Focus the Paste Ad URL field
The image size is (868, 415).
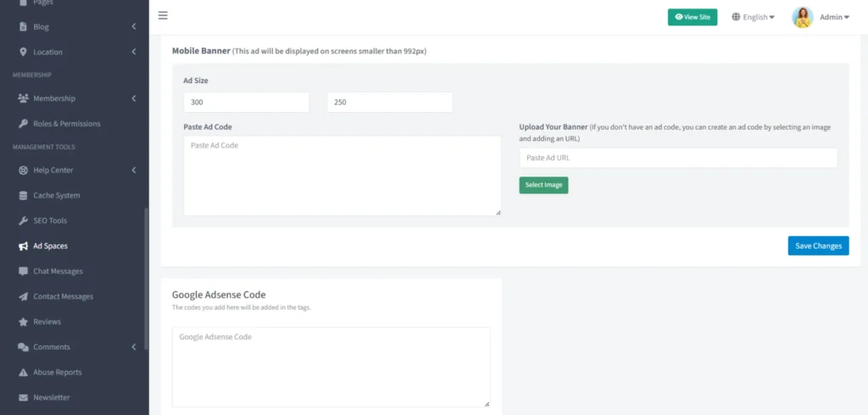[678, 158]
